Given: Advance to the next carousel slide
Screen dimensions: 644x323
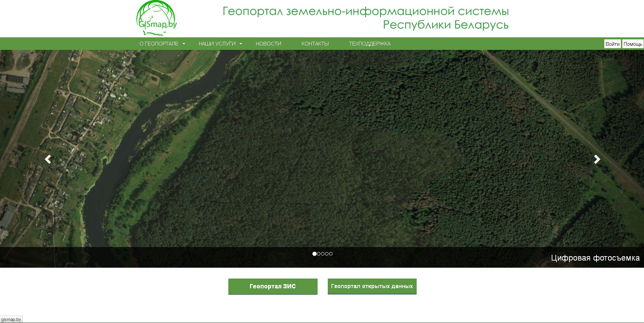Looking at the screenshot, I should click(x=597, y=159).
